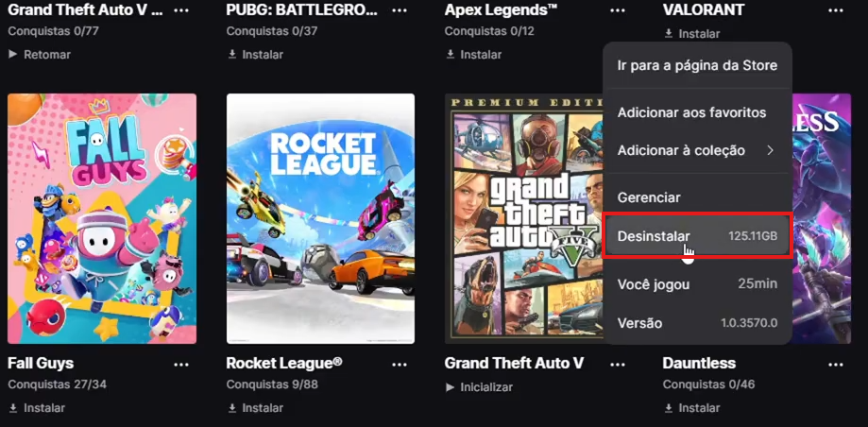Open three-dot menu of the GTA V above Retomar

pyautogui.click(x=179, y=10)
